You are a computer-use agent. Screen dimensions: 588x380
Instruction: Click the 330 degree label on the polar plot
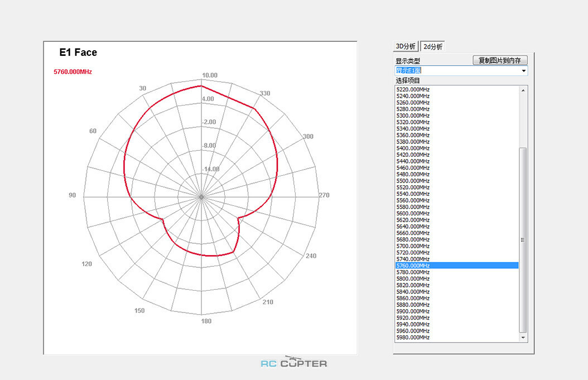[265, 93]
